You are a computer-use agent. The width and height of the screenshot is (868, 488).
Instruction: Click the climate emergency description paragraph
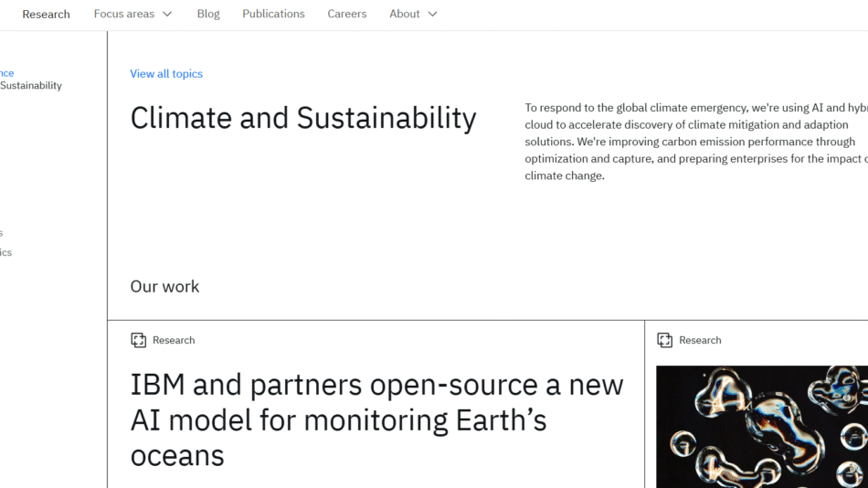(x=696, y=142)
